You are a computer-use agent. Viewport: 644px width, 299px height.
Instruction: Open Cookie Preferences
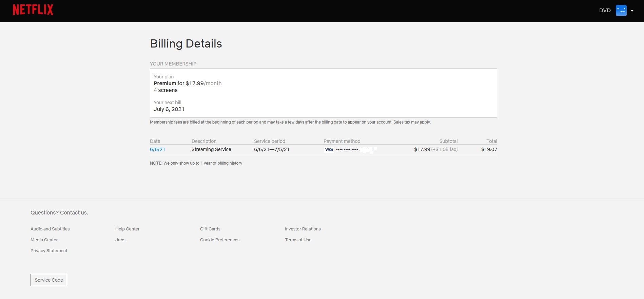[x=220, y=240]
